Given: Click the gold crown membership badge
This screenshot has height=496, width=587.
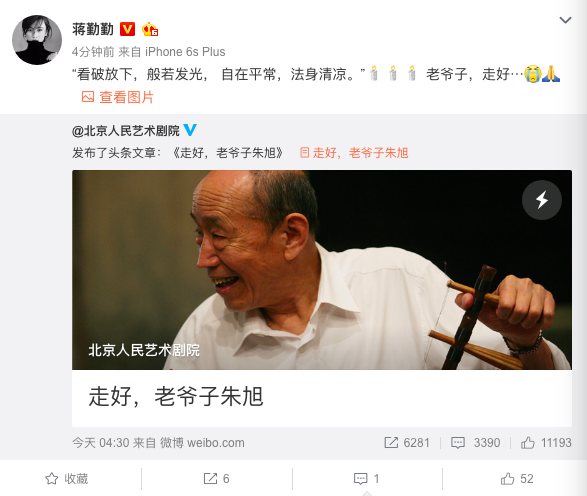Looking at the screenshot, I should [150, 29].
